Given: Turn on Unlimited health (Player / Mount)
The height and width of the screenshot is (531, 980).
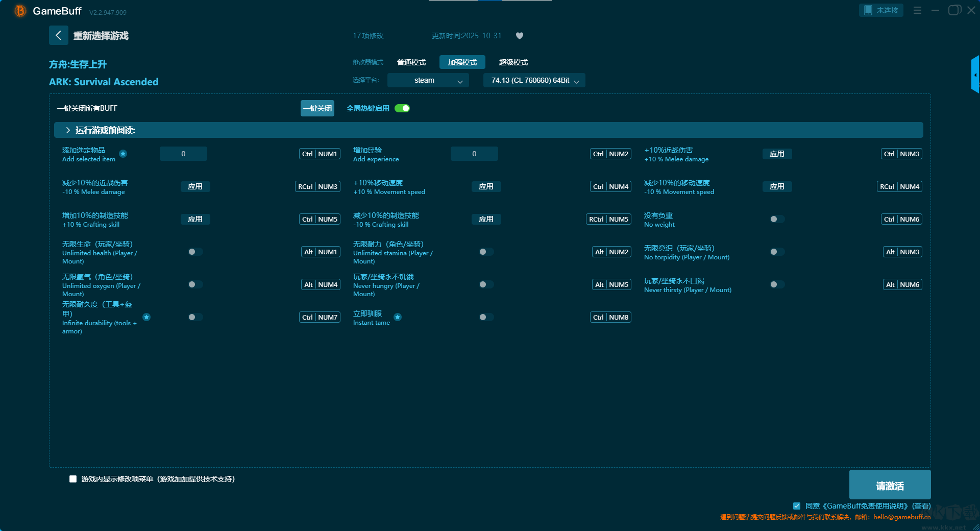Looking at the screenshot, I should pyautogui.click(x=195, y=252).
